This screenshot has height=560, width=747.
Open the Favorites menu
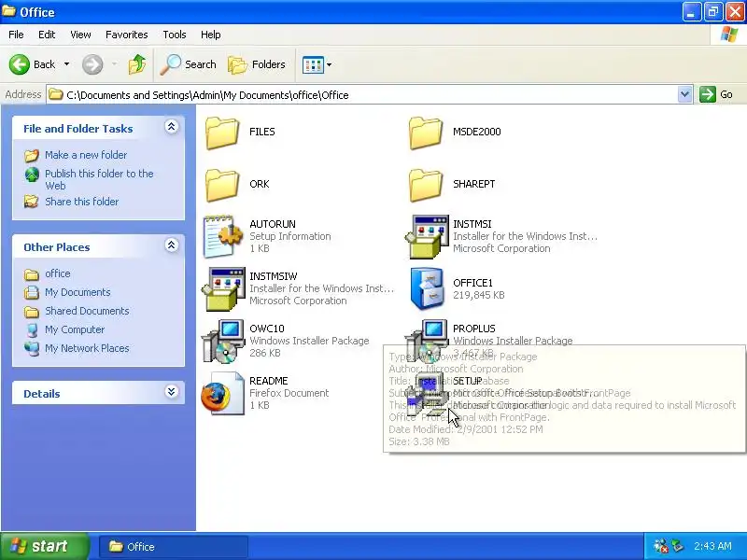coord(127,35)
